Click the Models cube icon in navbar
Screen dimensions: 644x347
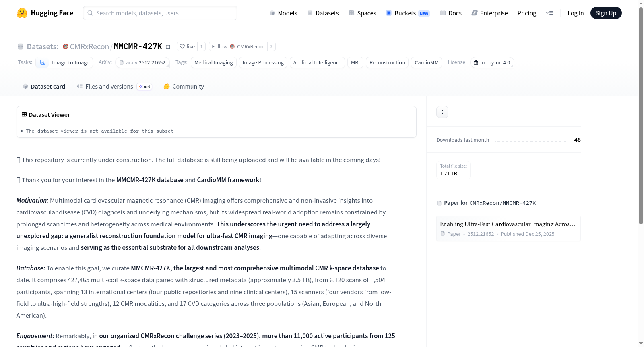pyautogui.click(x=272, y=13)
